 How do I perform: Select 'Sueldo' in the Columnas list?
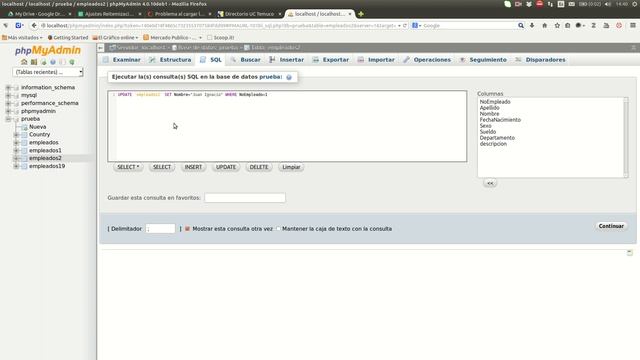488,132
